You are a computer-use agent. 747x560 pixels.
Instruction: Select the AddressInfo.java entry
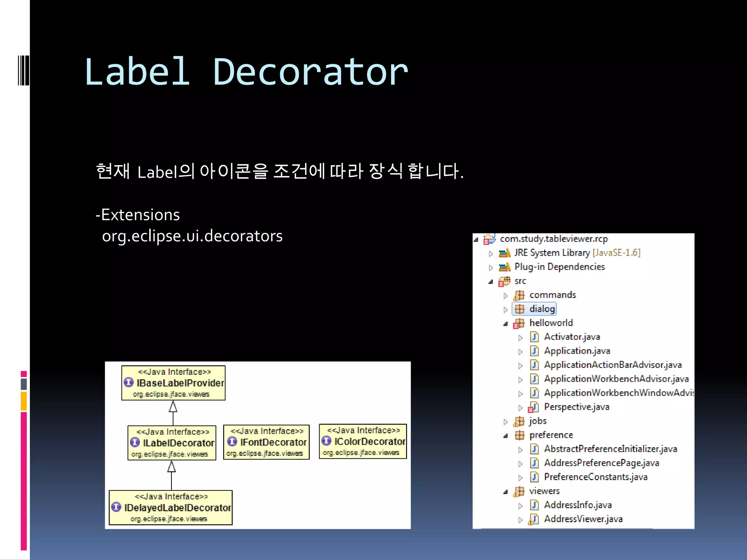click(x=578, y=505)
